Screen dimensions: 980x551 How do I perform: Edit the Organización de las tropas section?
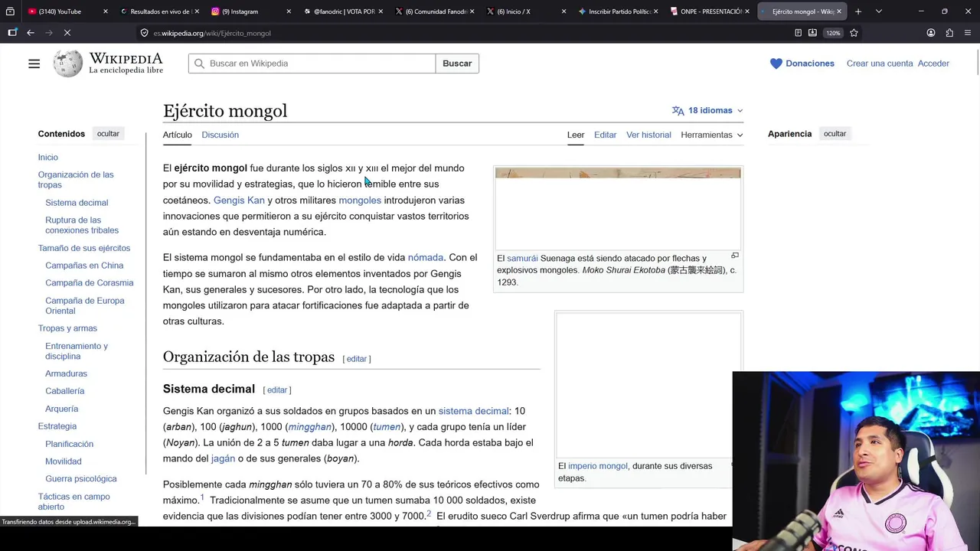point(357,359)
